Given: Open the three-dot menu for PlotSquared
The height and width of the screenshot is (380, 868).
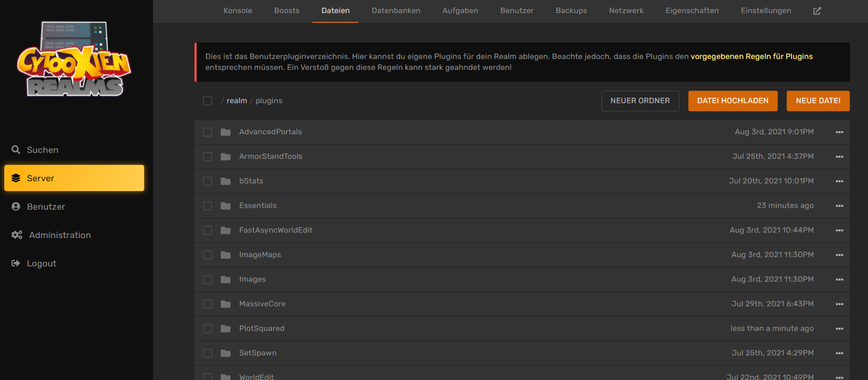Looking at the screenshot, I should [840, 329].
